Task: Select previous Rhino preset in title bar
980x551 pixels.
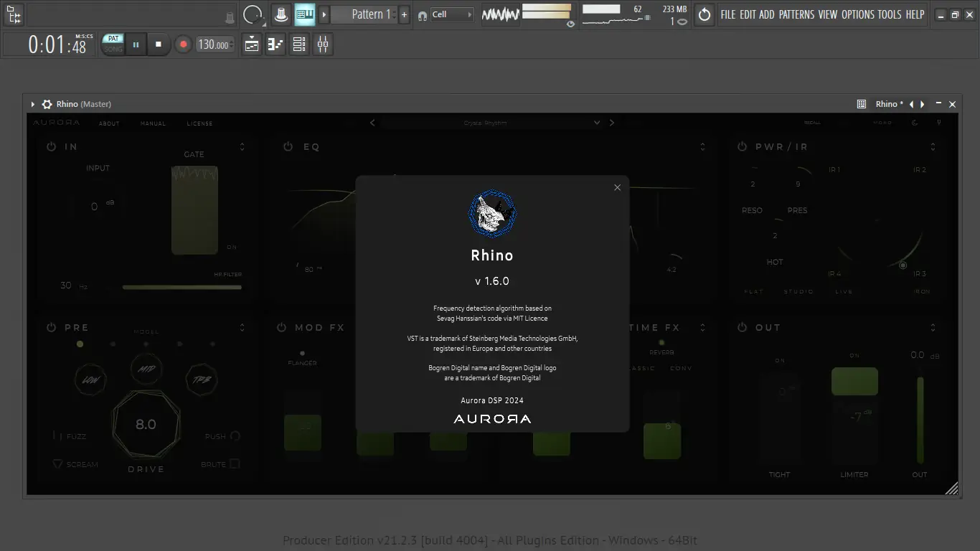Action: point(912,104)
